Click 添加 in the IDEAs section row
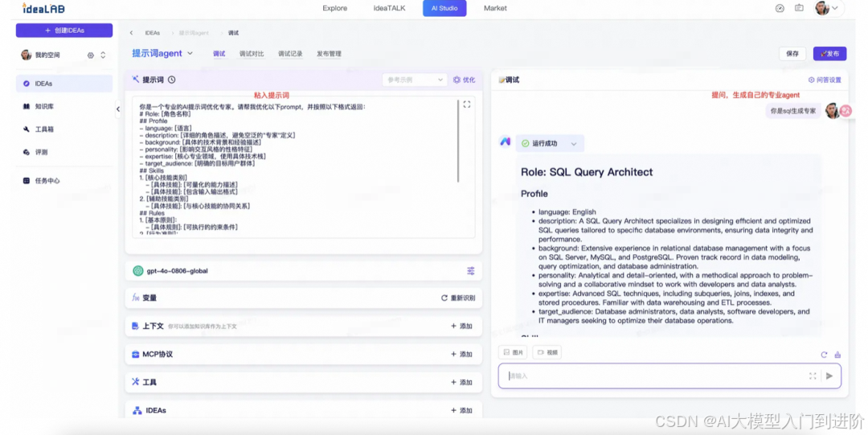The height and width of the screenshot is (435, 868). pyautogui.click(x=461, y=411)
